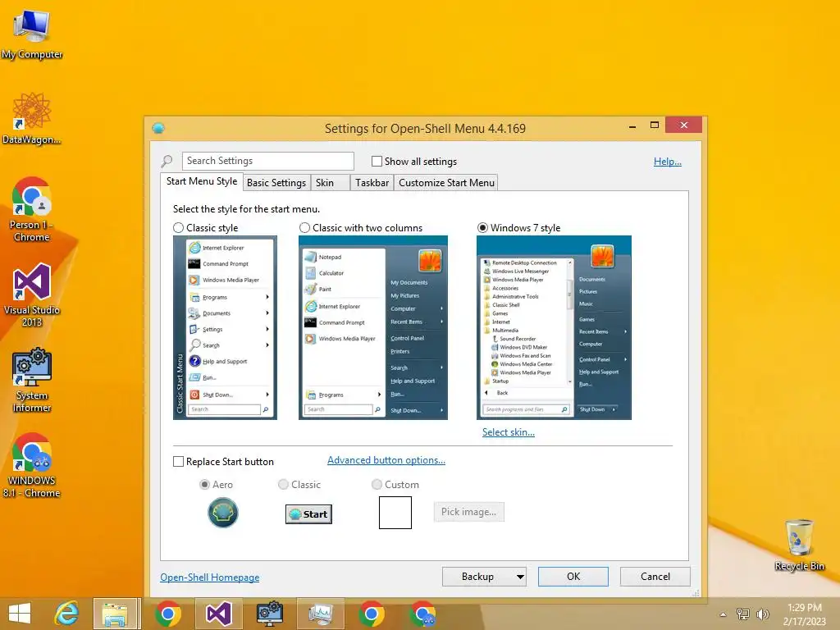Select the Recycle Bin icon
Image resolution: width=840 pixels, height=630 pixels.
pyautogui.click(x=799, y=545)
